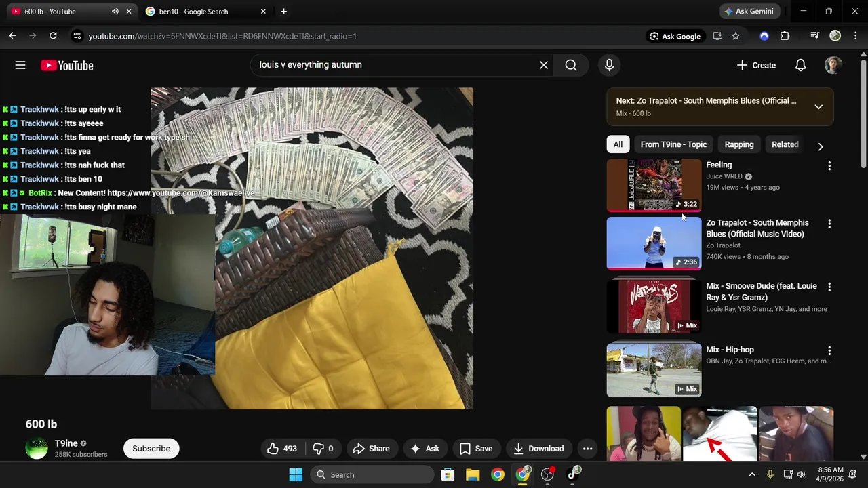Dislike the video with thumbs down
The height and width of the screenshot is (488, 868).
tap(323, 449)
